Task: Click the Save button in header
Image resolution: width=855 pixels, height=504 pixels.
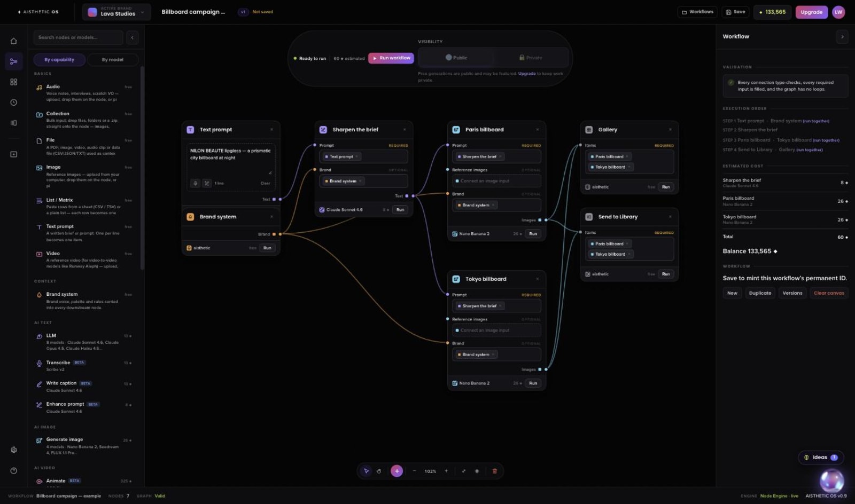Action: tap(735, 12)
